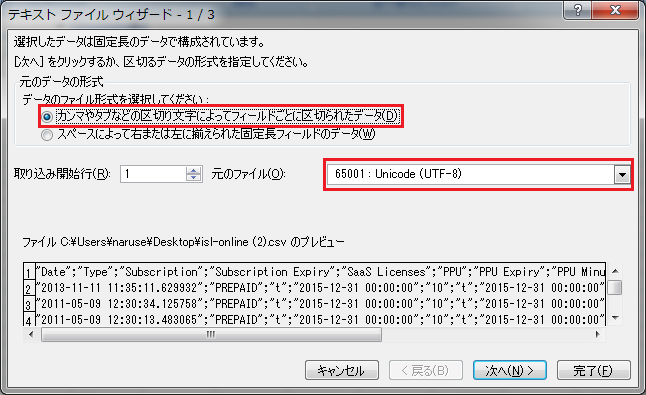Click the 65001 Unicode (UTF-8) combo box
The width and height of the screenshot is (646, 395).
(x=478, y=175)
